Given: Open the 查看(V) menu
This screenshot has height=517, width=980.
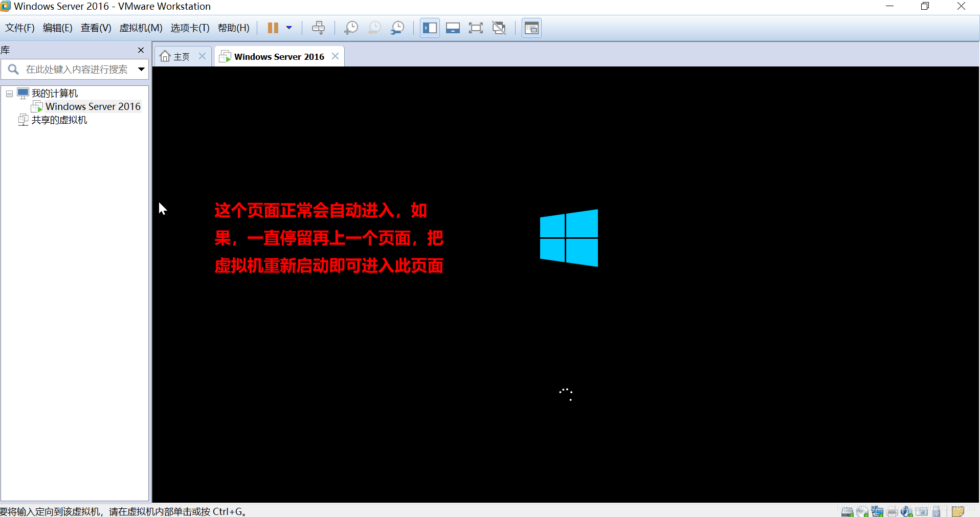Looking at the screenshot, I should (96, 28).
